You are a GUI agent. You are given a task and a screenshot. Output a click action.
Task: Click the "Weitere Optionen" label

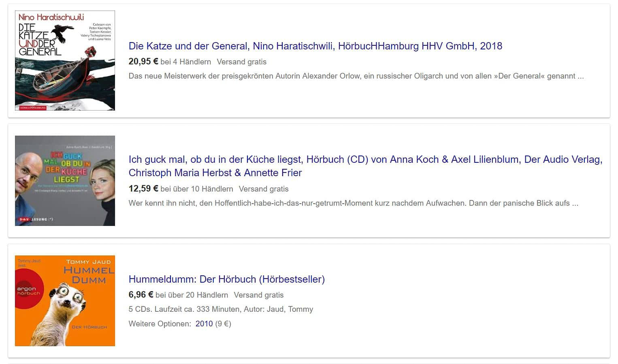point(160,324)
